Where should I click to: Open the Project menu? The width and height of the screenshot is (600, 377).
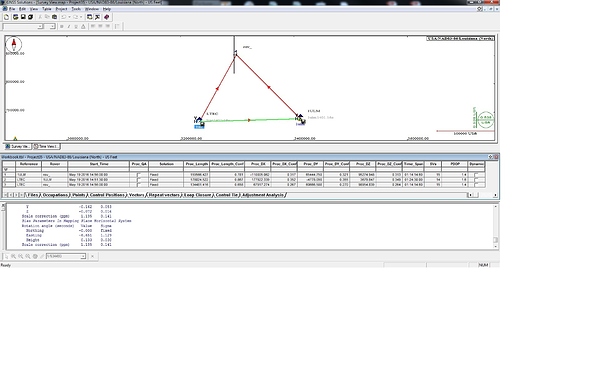point(61,9)
